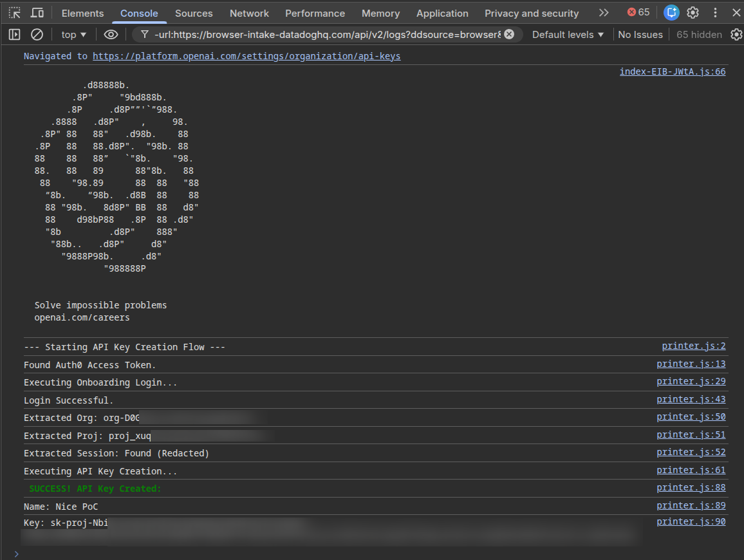Open the Elements tab
Screen dimensions: 744x560
[x=82, y=14]
